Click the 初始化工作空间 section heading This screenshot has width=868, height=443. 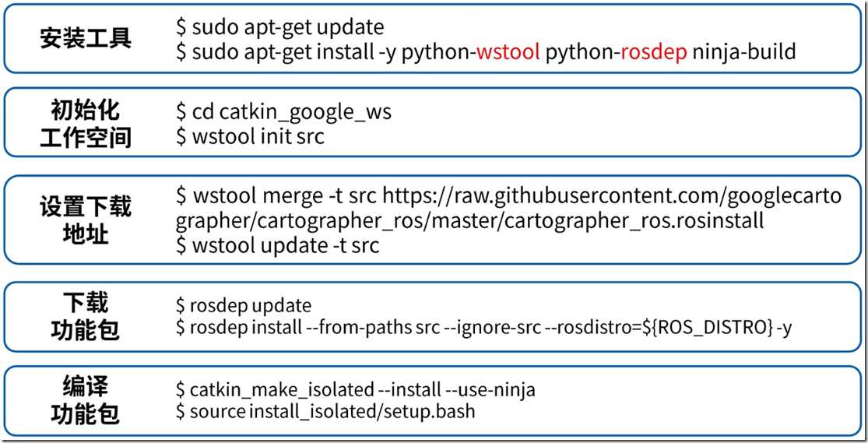click(x=86, y=123)
